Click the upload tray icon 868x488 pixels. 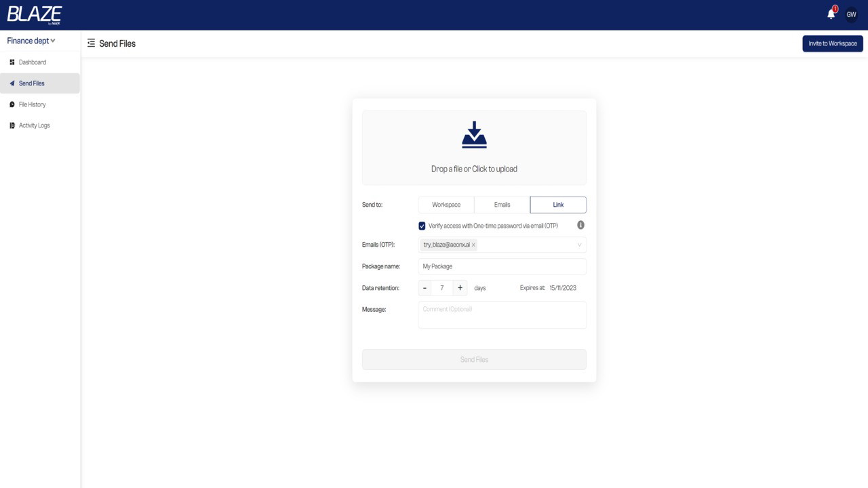[x=474, y=135]
